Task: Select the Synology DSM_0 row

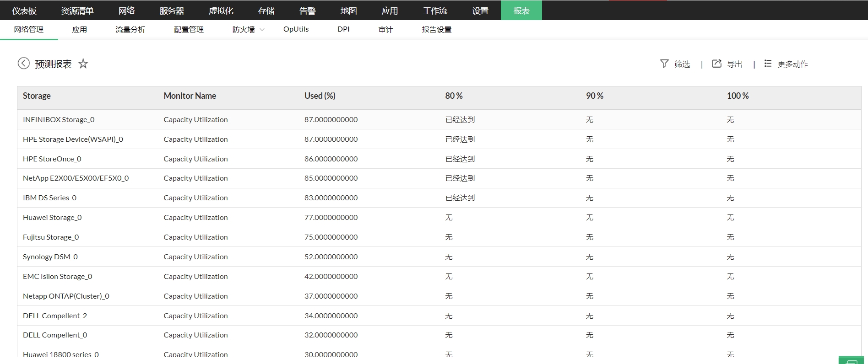Action: click(439, 257)
